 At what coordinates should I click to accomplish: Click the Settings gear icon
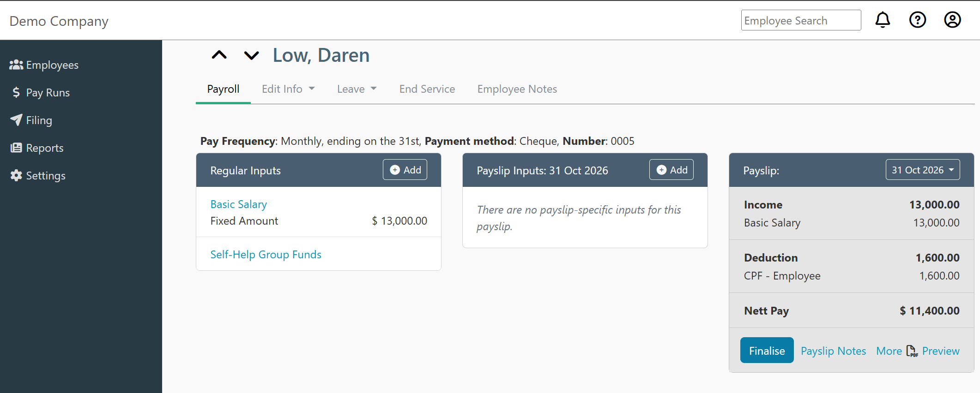[16, 175]
